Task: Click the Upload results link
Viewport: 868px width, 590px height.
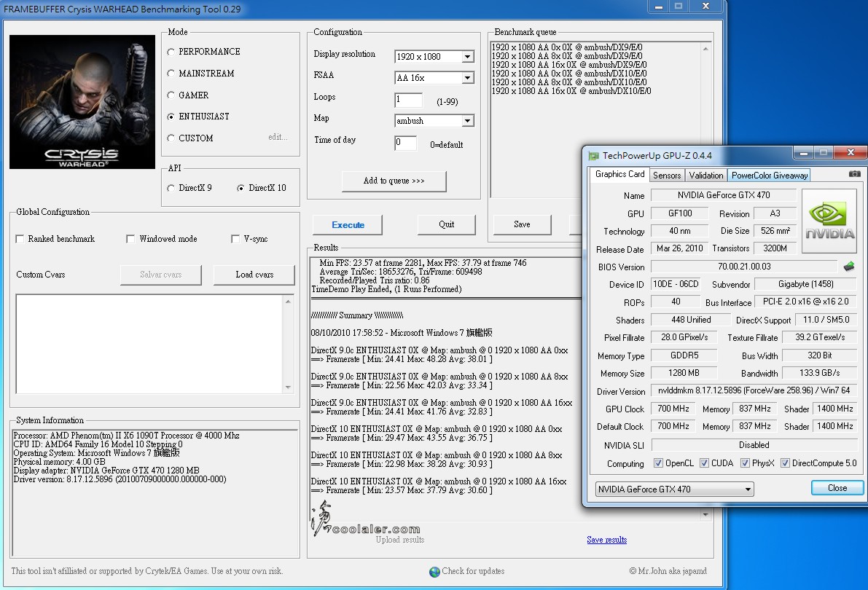Action: tap(399, 540)
